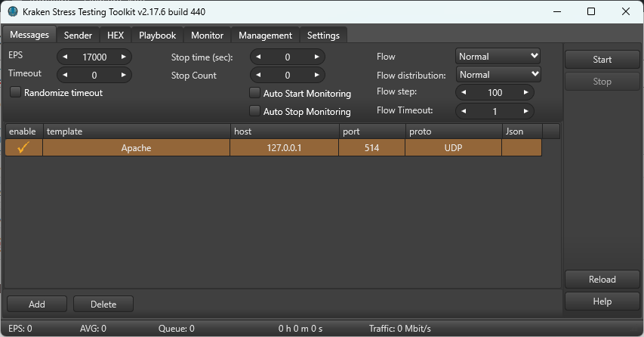Image resolution: width=644 pixels, height=337 pixels.
Task: Open the HEX tab
Action: [116, 36]
